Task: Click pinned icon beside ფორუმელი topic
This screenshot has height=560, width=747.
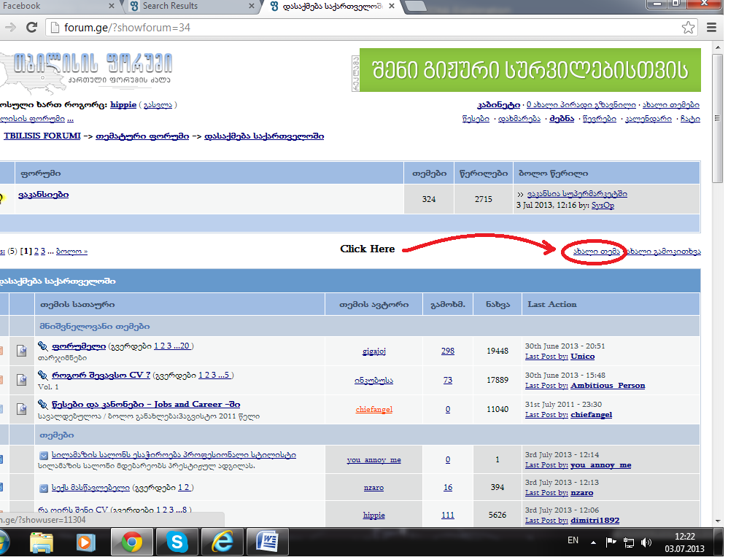Action: (43, 346)
